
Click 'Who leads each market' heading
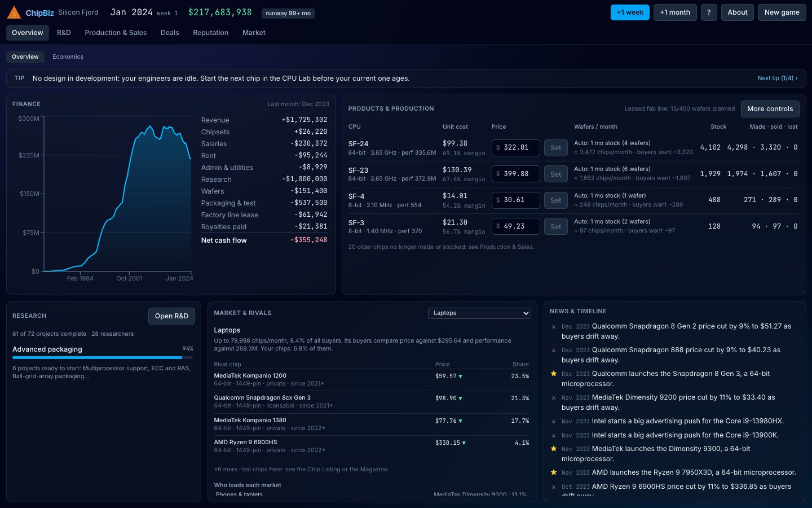click(248, 485)
